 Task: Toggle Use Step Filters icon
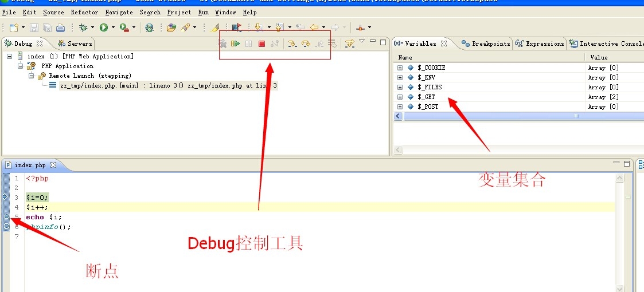point(349,44)
